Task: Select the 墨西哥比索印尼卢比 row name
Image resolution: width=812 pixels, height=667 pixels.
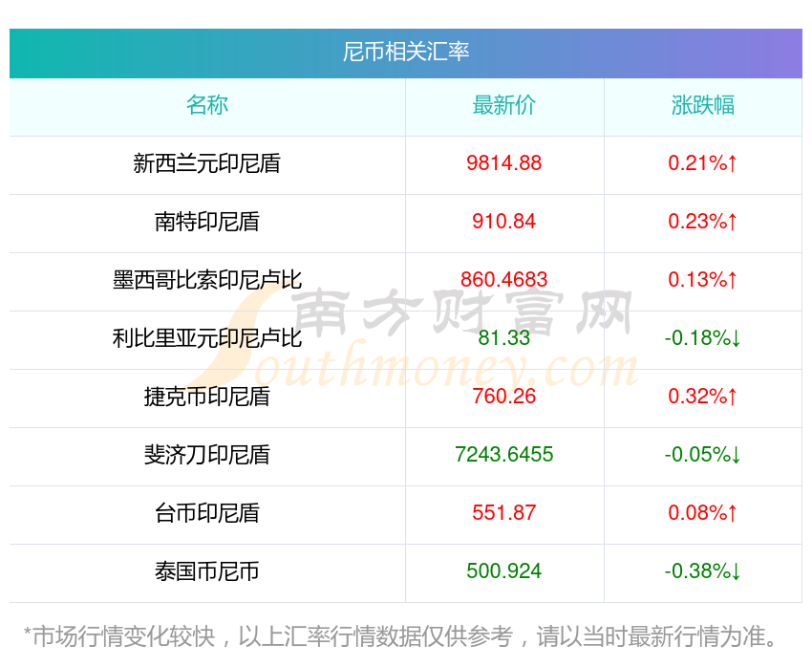Action: pos(207,280)
